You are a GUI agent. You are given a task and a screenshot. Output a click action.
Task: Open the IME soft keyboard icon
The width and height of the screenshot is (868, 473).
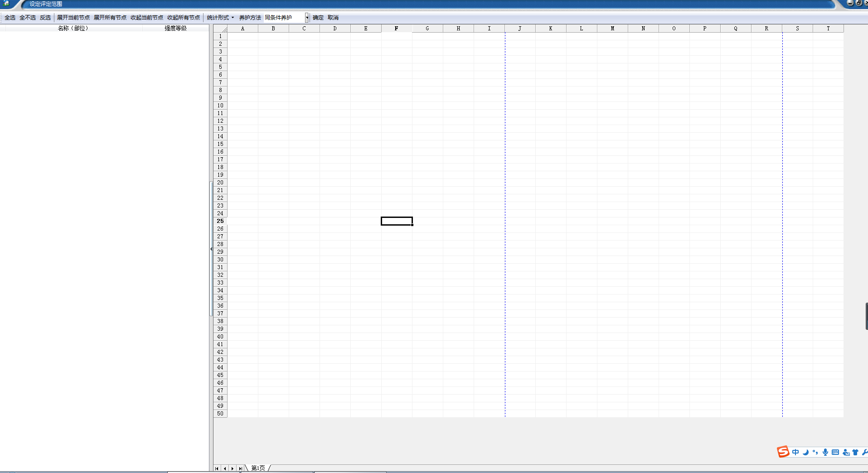click(x=835, y=452)
